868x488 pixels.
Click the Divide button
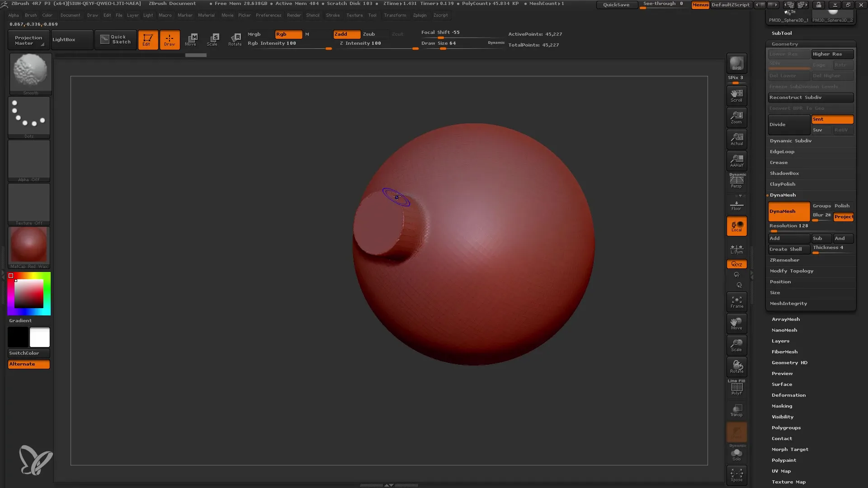789,125
